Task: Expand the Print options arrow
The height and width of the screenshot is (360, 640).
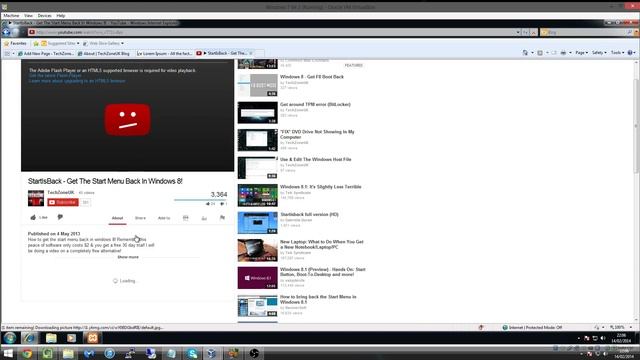Action: point(570,53)
